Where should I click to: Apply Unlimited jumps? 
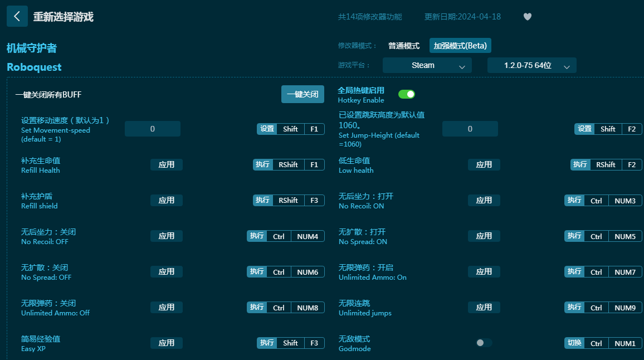pos(484,308)
